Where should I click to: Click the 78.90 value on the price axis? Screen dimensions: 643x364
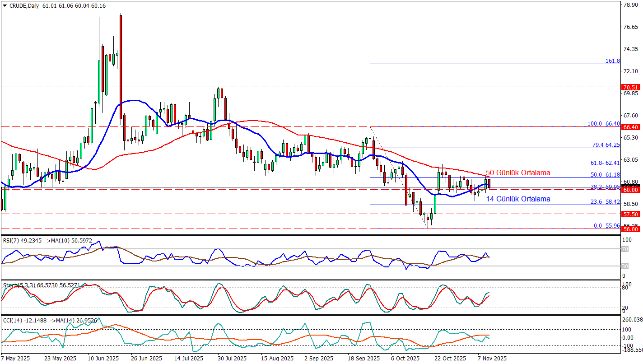[x=630, y=5]
